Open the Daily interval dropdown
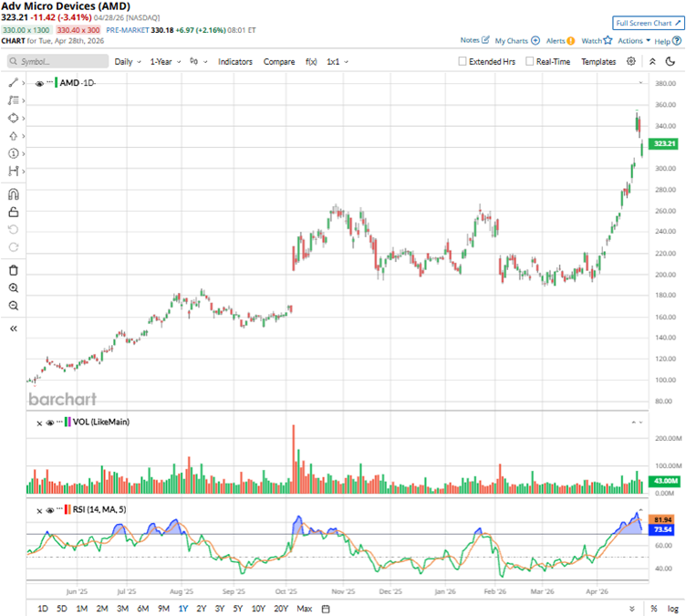Viewport: 686px width, 616px height. [x=127, y=62]
